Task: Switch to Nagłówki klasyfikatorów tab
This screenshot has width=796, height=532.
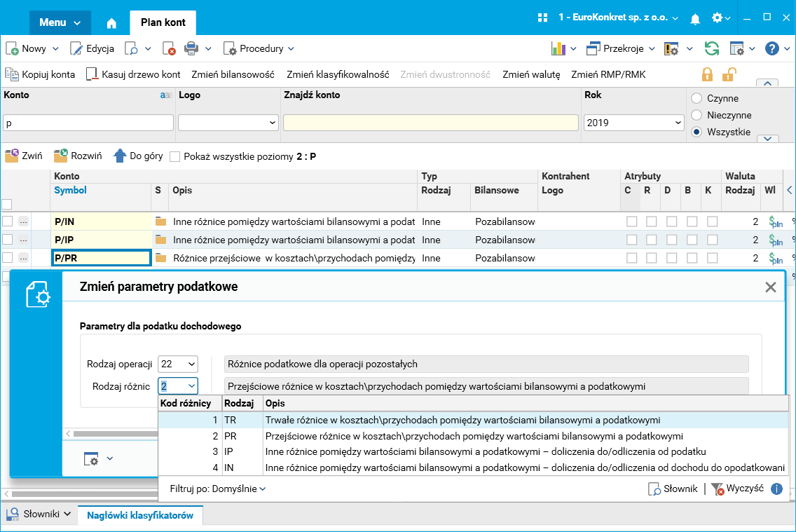Action: coord(140,515)
